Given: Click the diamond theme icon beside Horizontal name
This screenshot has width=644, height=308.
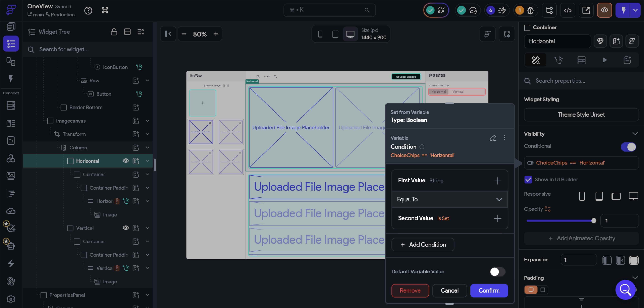Looking at the screenshot, I should [x=600, y=41].
